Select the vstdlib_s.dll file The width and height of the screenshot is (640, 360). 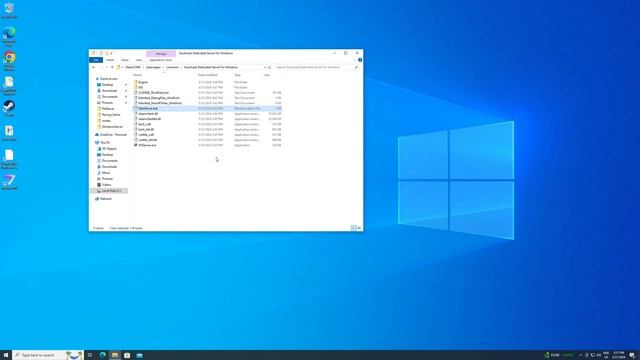click(144, 135)
